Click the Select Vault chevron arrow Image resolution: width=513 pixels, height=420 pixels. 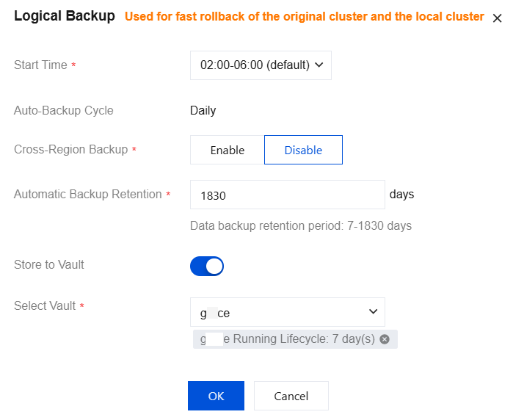[372, 312]
